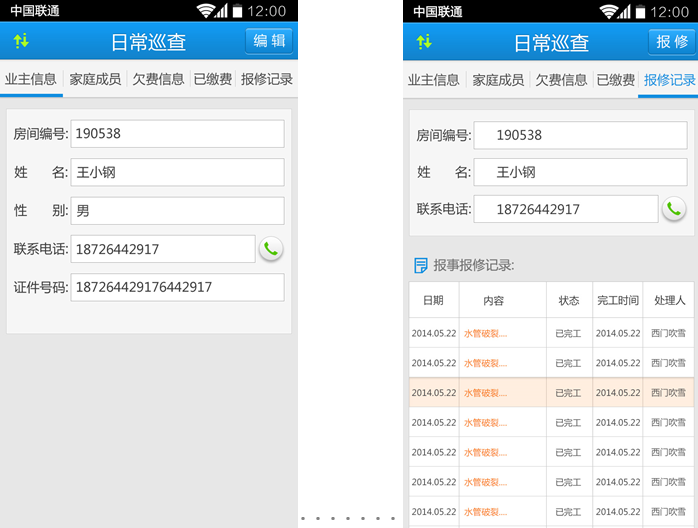Tap battery icon on right screen status bar
698x528 pixels.
coord(640,12)
